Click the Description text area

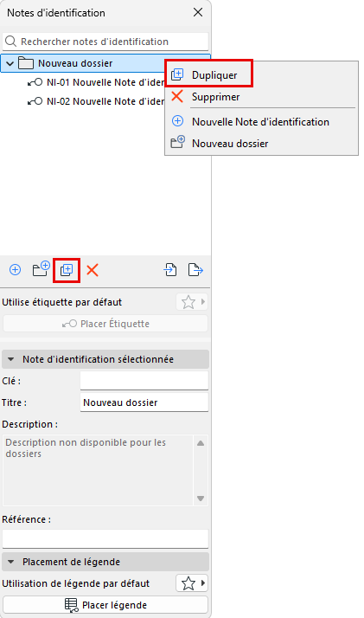coord(99,471)
